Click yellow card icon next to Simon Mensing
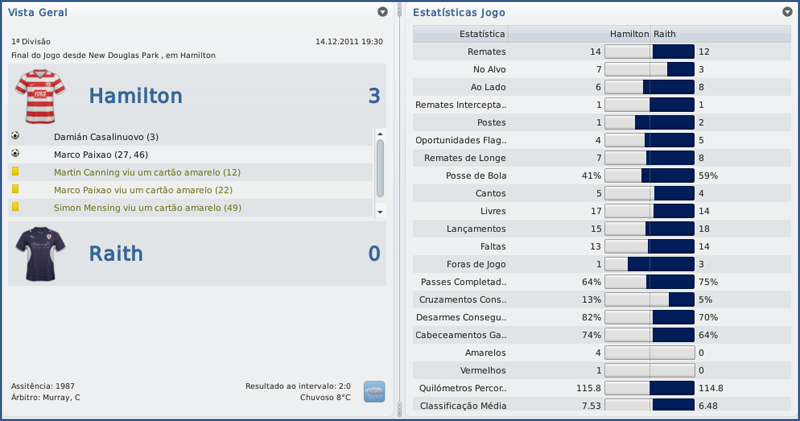Screen dimensions: 800x421 16,208
